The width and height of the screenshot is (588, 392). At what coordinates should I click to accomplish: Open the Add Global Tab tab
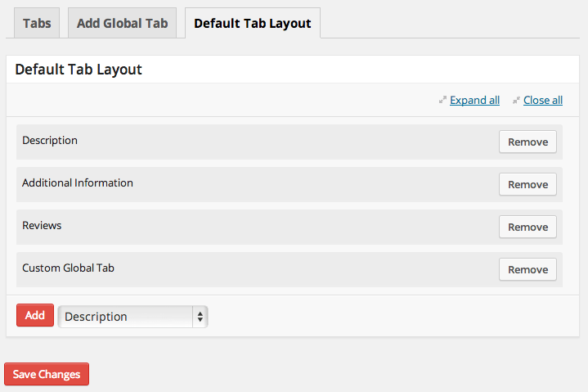coord(122,23)
